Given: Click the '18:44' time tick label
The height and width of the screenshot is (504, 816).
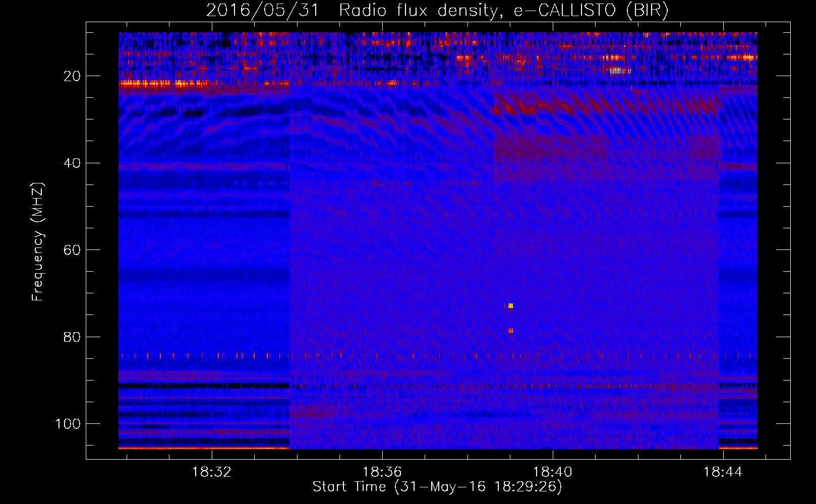Looking at the screenshot, I should click(x=723, y=472).
